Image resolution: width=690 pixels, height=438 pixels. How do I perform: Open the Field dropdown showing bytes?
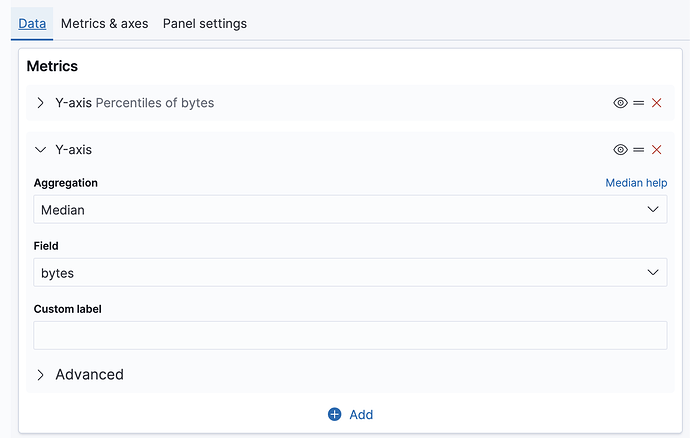click(x=340, y=273)
